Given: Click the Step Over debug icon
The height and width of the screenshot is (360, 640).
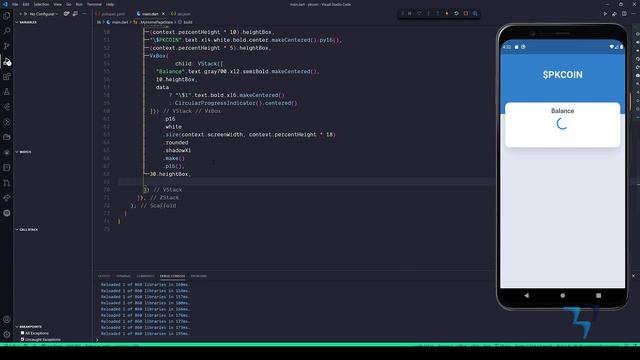Looking at the screenshot, I should coord(419,13).
